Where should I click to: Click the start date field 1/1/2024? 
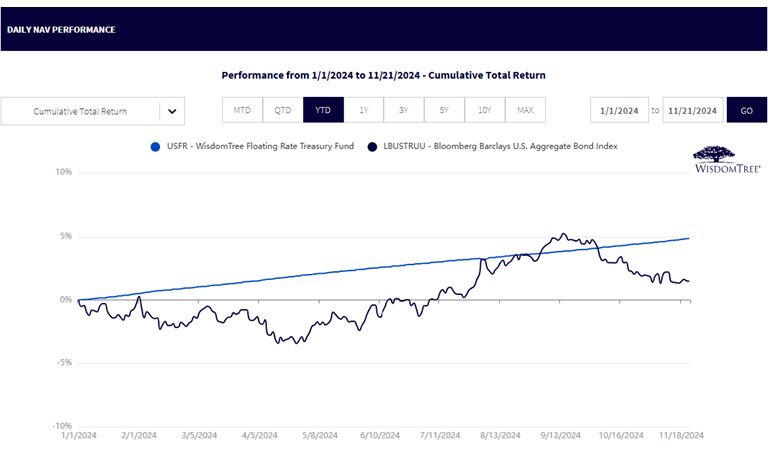620,110
